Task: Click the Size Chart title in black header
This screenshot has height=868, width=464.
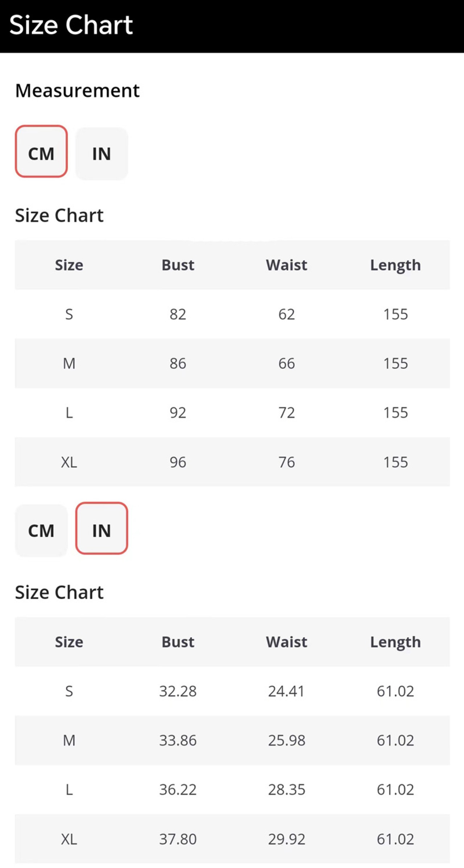Action: point(71,25)
